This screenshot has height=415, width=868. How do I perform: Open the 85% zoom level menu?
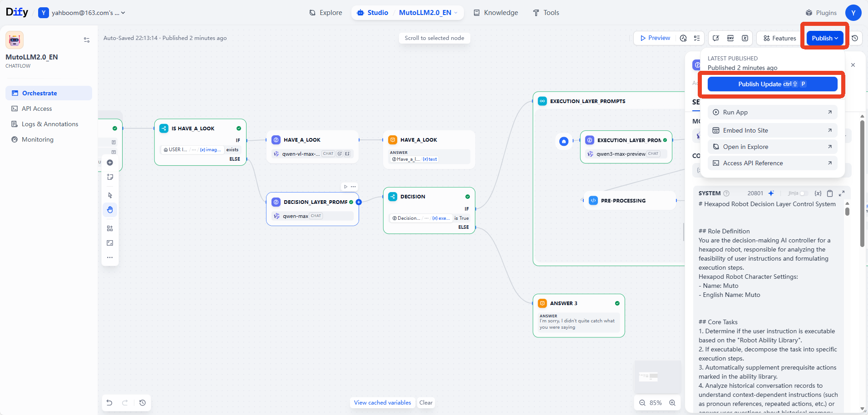point(656,403)
